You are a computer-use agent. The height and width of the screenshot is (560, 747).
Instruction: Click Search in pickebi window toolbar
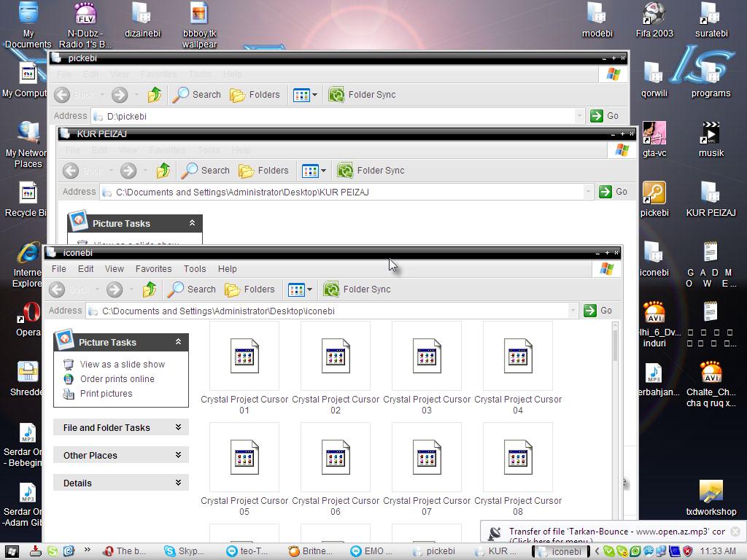point(197,95)
